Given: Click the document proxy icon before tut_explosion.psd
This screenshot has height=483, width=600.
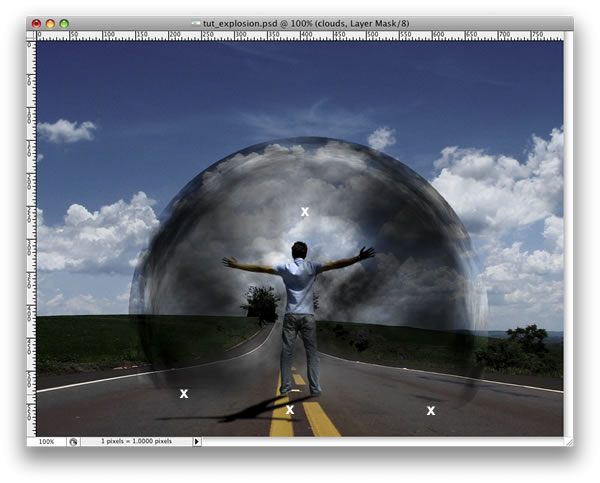Looking at the screenshot, I should coord(196,23).
